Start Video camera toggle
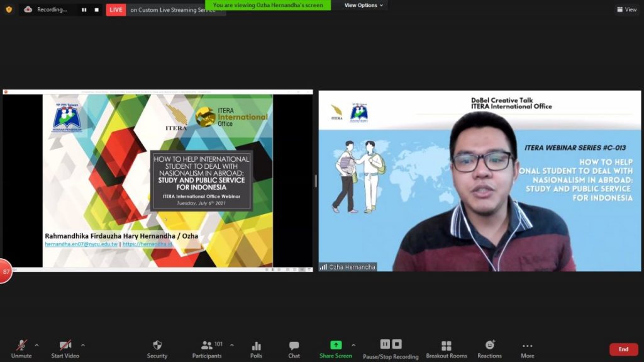 [65, 349]
